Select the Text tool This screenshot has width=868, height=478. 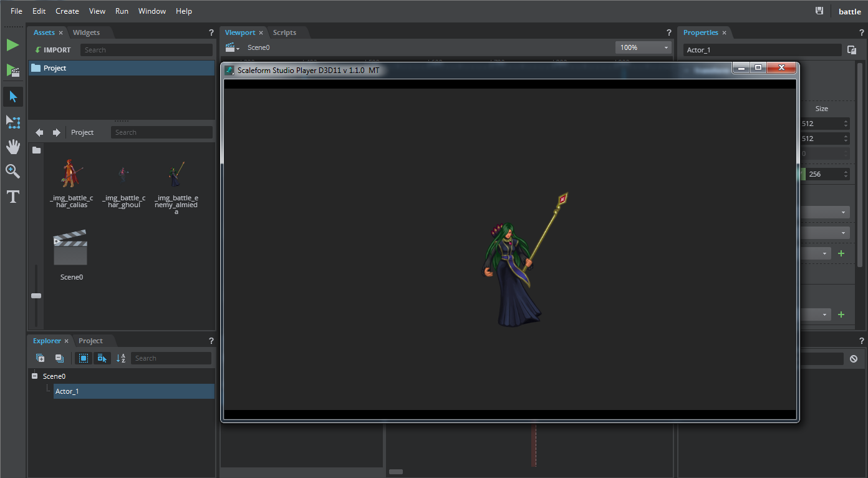click(13, 197)
